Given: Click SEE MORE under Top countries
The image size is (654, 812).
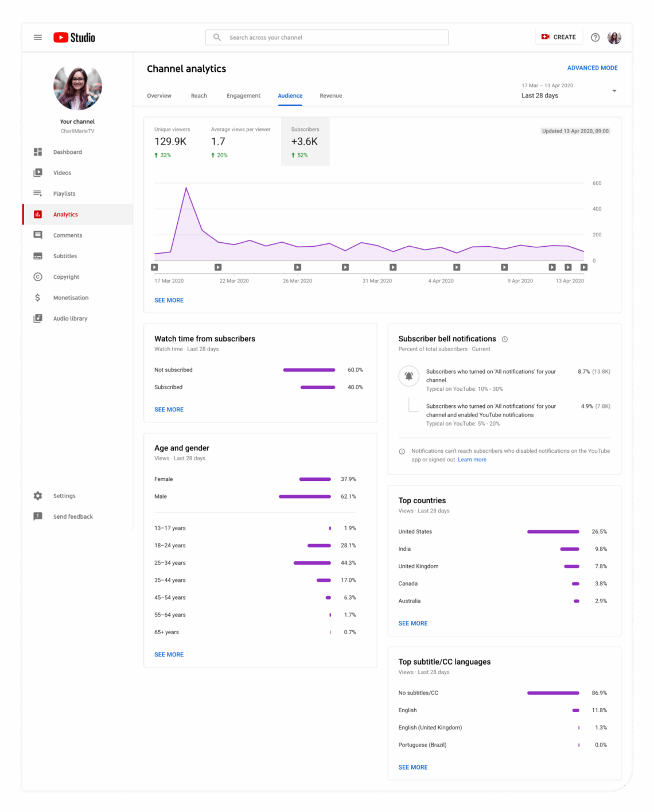Looking at the screenshot, I should (x=412, y=623).
